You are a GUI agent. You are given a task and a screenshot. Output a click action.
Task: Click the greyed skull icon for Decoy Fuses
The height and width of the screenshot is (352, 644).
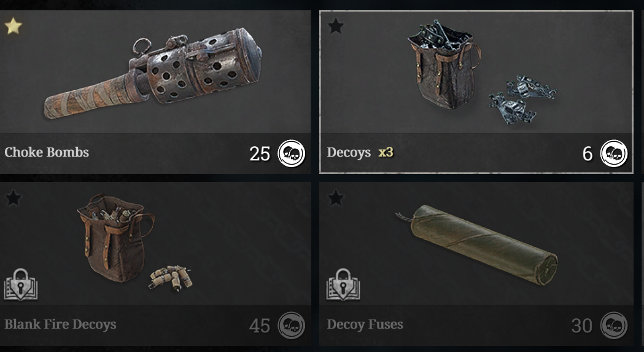point(614,325)
